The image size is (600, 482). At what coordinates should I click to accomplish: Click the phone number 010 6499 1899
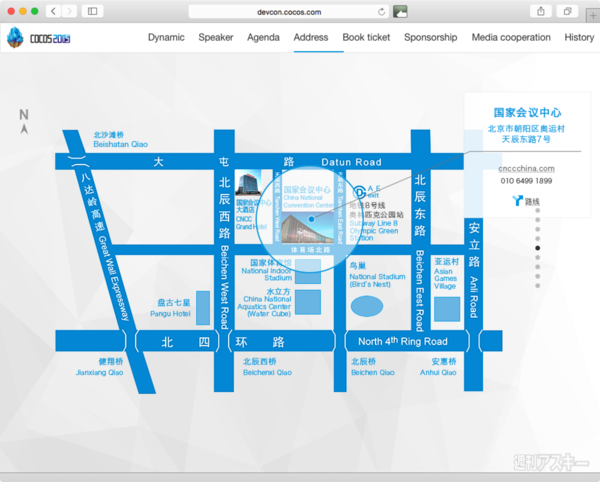(x=526, y=181)
